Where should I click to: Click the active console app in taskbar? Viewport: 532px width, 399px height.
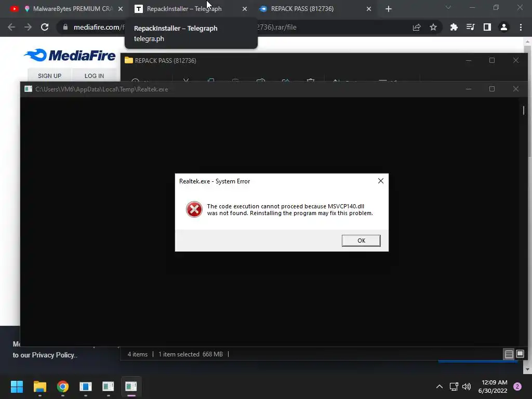point(131,387)
